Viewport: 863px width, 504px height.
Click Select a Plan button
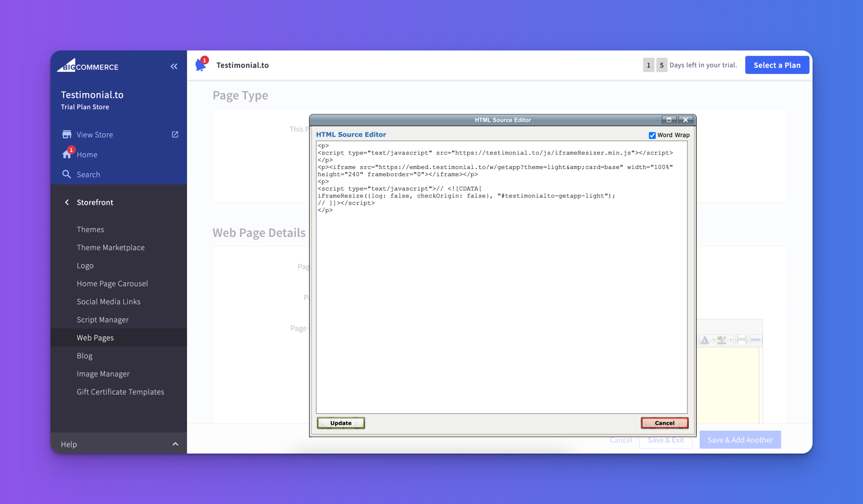click(776, 65)
